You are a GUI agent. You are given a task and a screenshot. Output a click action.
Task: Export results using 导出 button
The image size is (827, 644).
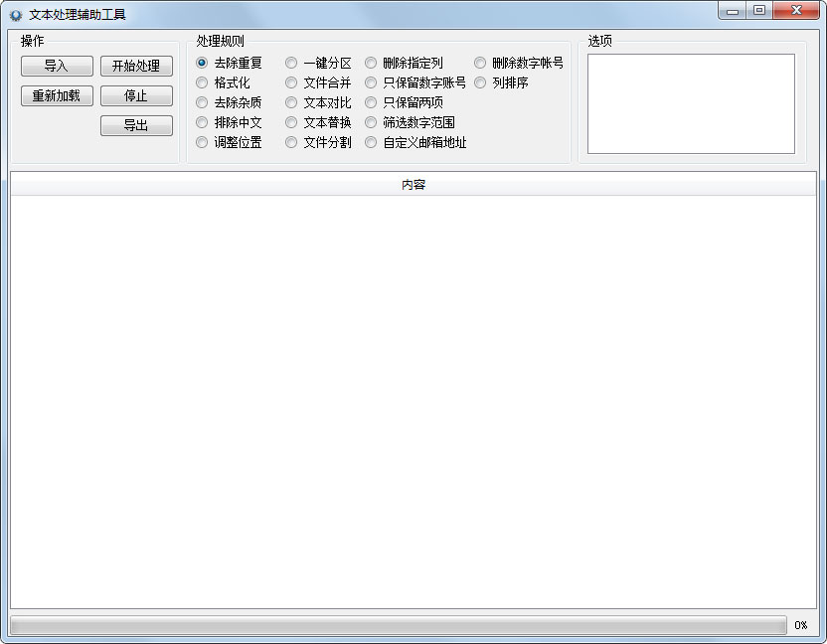click(x=136, y=125)
